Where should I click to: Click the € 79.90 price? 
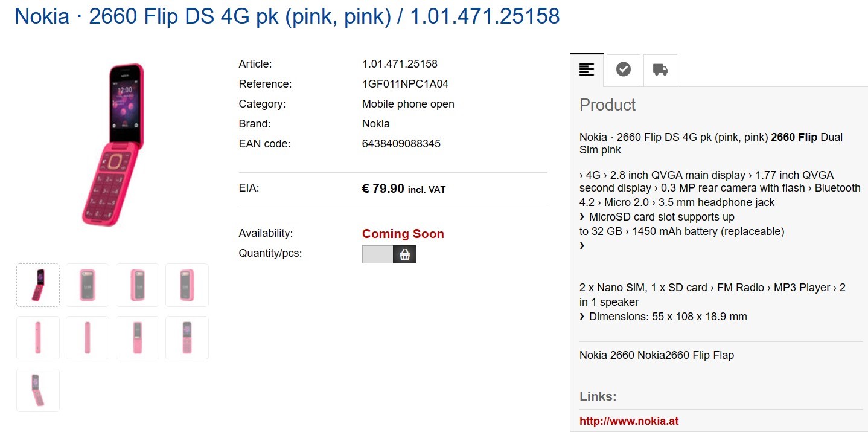tap(383, 189)
